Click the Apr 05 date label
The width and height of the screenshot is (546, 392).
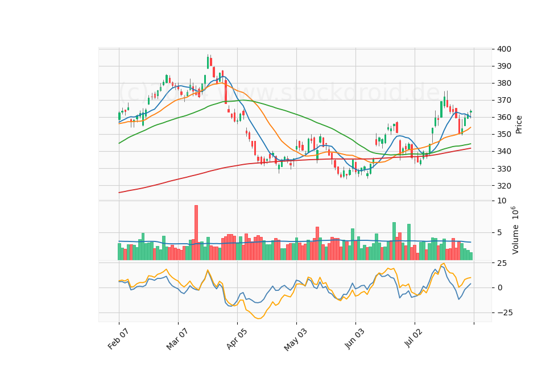[x=237, y=339]
